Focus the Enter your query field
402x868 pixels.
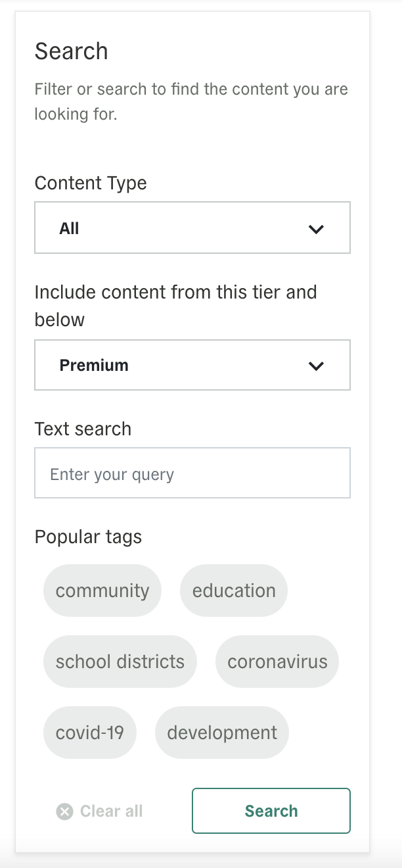(192, 473)
